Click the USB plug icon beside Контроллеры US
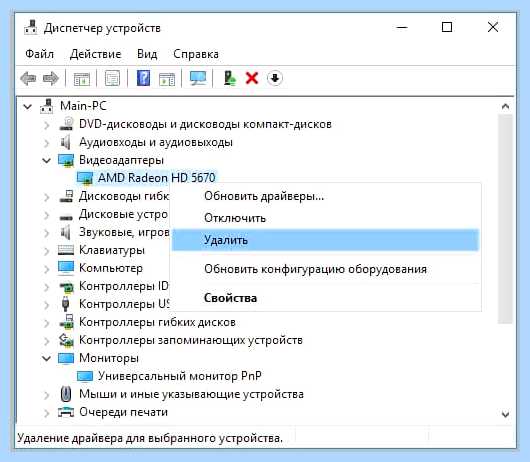The height and width of the screenshot is (462, 530). [x=66, y=304]
